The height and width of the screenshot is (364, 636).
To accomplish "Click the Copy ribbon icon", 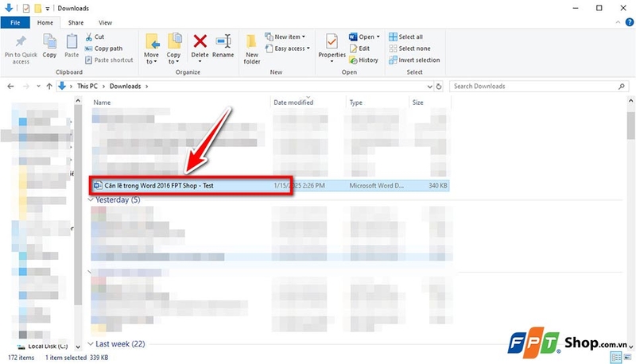I will tap(49, 41).
